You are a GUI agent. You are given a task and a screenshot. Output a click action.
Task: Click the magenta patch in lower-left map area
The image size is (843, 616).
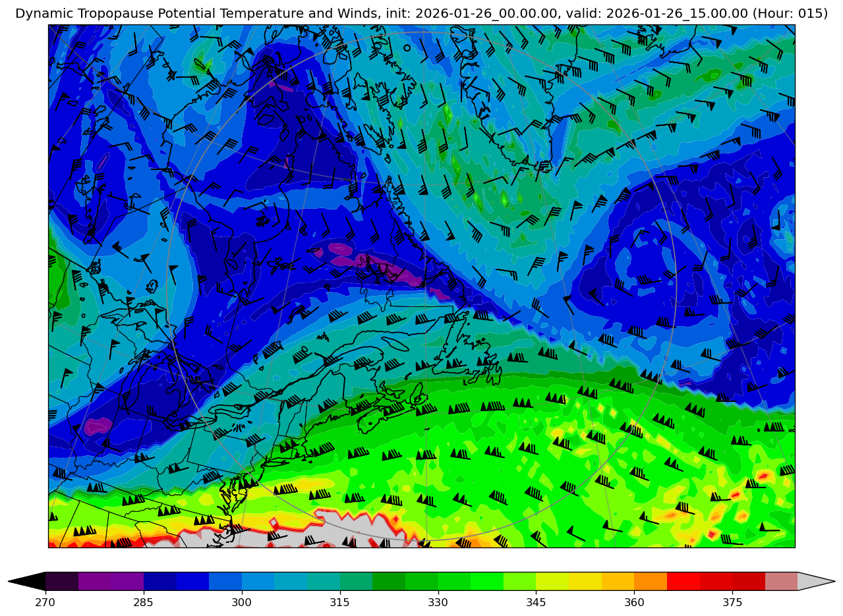[97, 426]
